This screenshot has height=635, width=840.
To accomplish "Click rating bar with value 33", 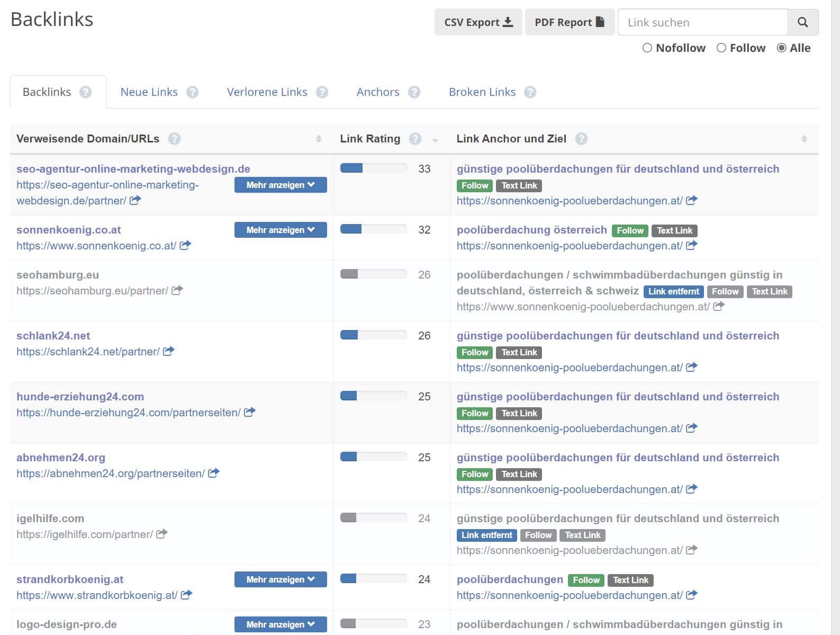I will pyautogui.click(x=373, y=168).
